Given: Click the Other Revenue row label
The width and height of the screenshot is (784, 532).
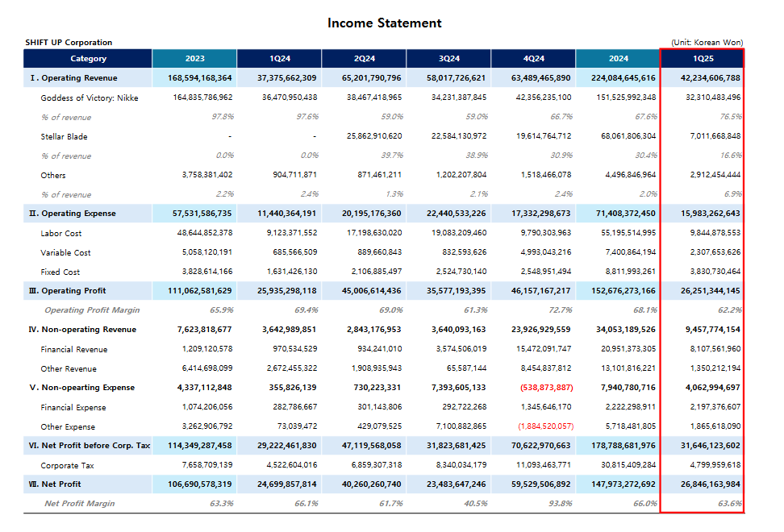Looking at the screenshot, I should (69, 369).
